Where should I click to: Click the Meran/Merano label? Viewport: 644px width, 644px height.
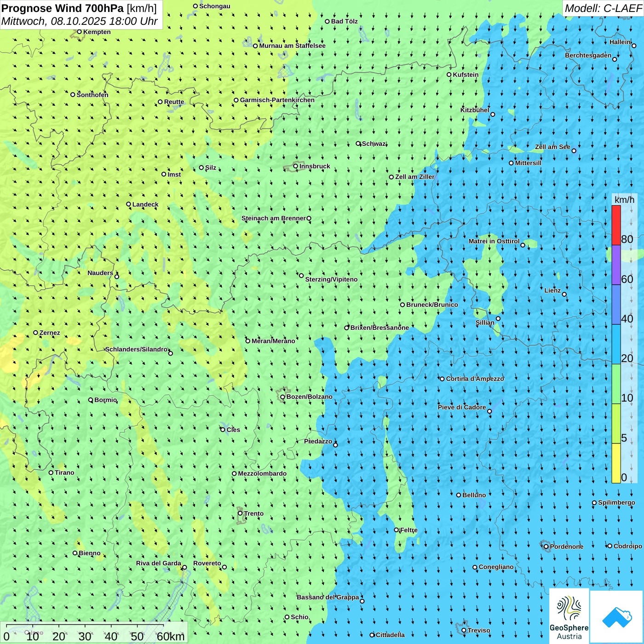pyautogui.click(x=273, y=341)
